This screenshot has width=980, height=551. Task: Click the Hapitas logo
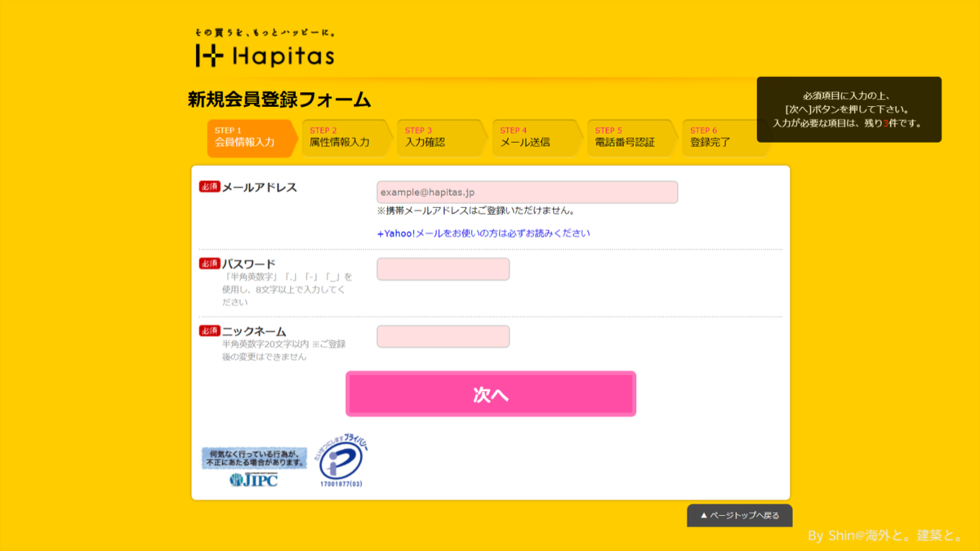(x=265, y=49)
